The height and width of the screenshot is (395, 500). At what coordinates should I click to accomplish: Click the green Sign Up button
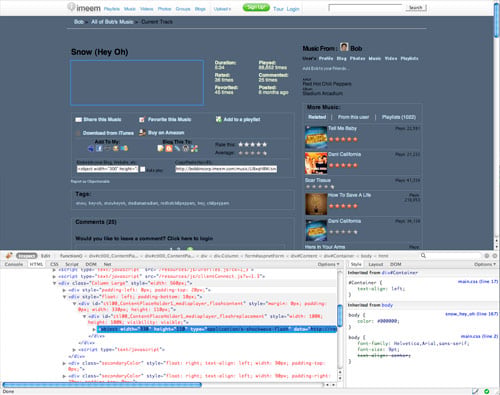tap(256, 7)
